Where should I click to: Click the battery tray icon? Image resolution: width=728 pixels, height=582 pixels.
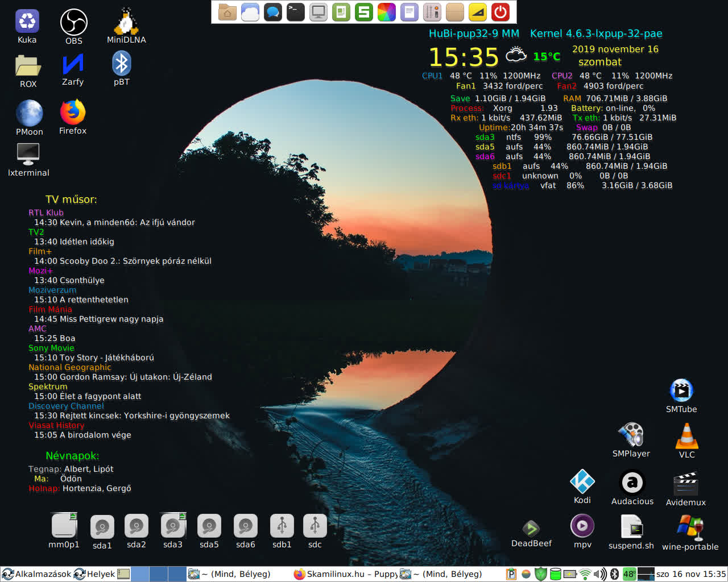point(570,574)
